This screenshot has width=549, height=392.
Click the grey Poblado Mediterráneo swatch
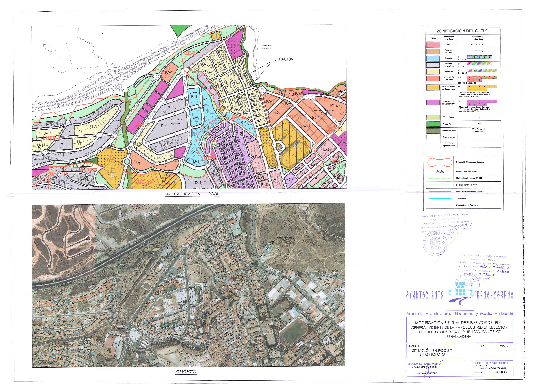[433, 65]
